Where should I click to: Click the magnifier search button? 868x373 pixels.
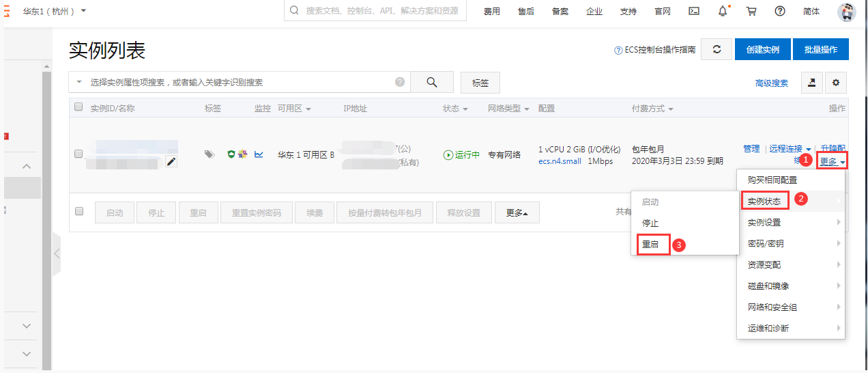click(x=431, y=82)
